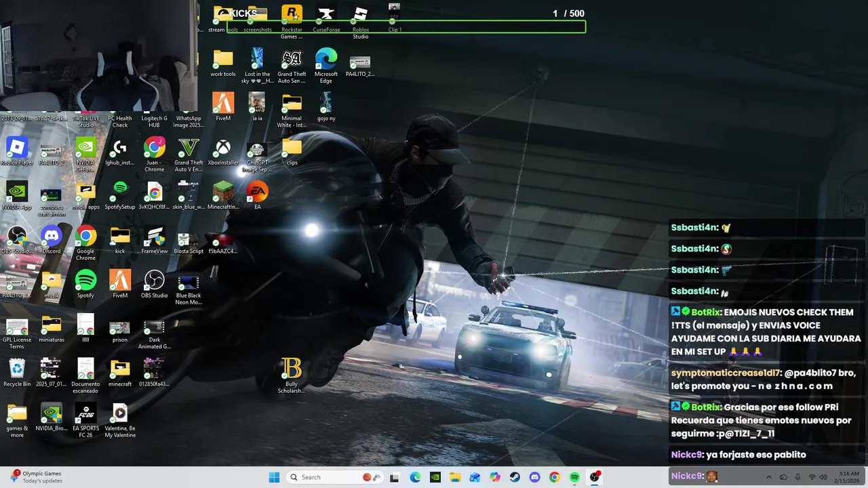Open the clips folder on the desktop
Viewport: 868px width, 488px height.
tap(292, 151)
